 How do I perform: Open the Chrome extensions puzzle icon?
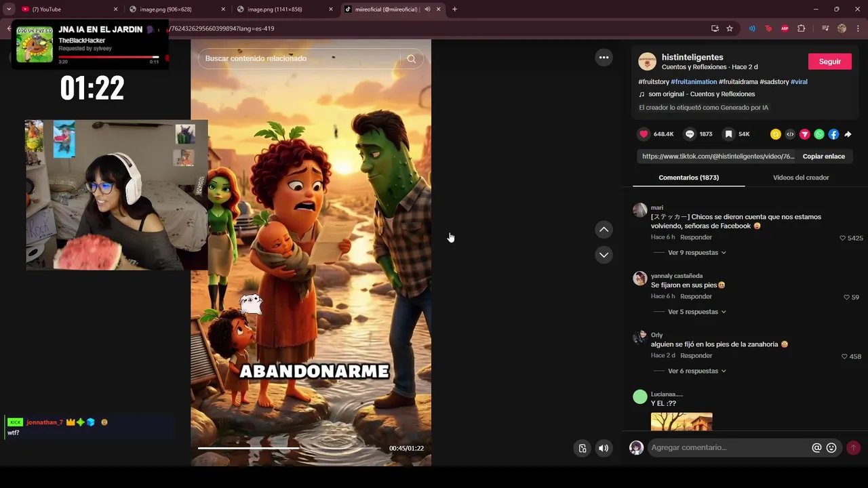pos(802,28)
